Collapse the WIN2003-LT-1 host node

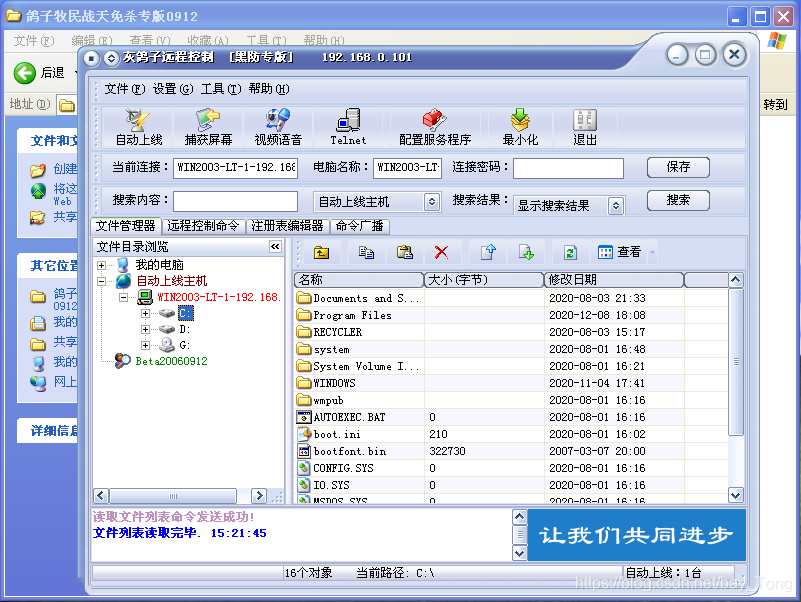(123, 297)
